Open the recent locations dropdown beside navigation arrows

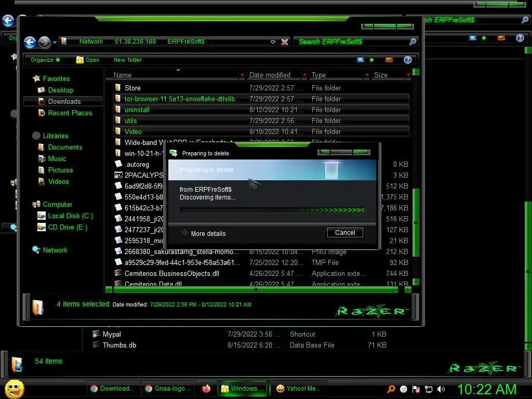point(55,43)
